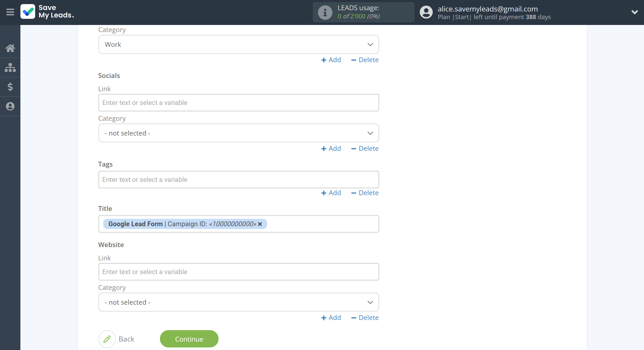Open billing dollar icon in sidebar
644x350 pixels.
coord(10,87)
